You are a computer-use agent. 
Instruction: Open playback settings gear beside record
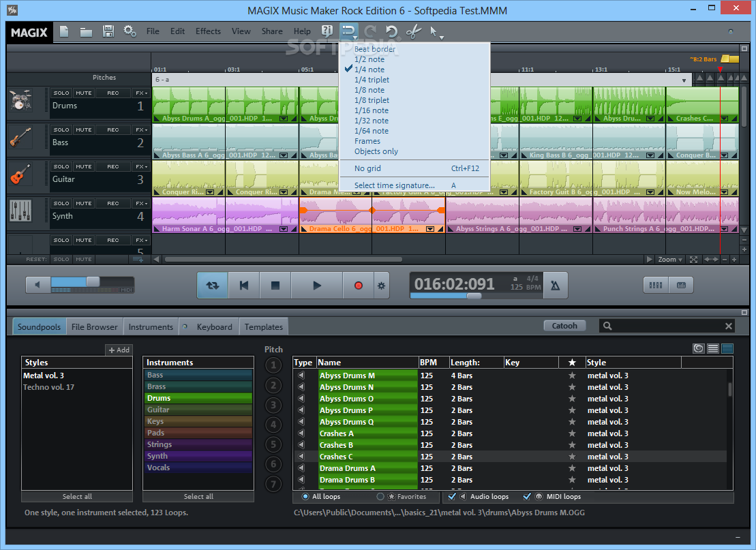pyautogui.click(x=381, y=286)
